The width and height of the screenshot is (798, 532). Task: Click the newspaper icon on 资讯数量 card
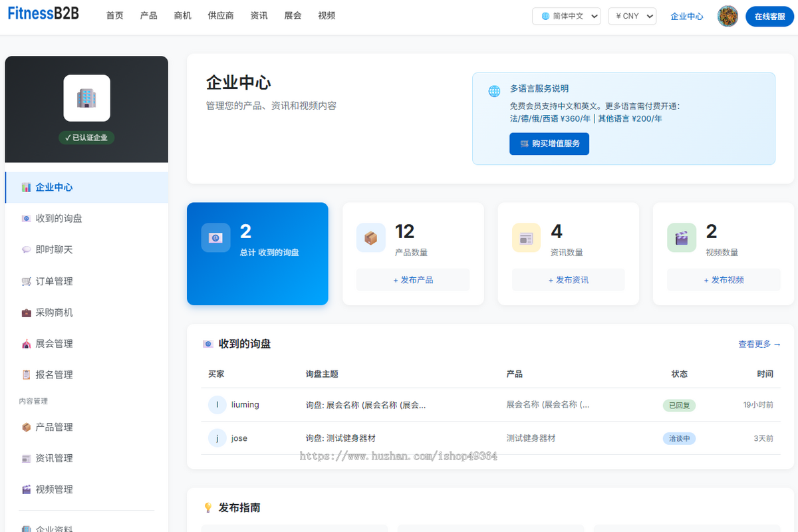click(x=527, y=237)
